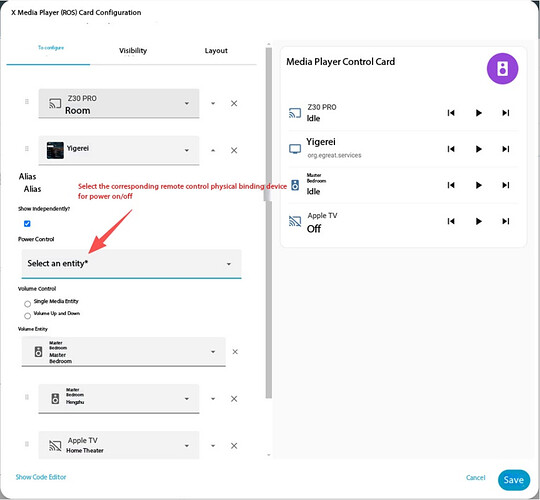Play the Yigerei media player
540x500 pixels.
pos(478,149)
